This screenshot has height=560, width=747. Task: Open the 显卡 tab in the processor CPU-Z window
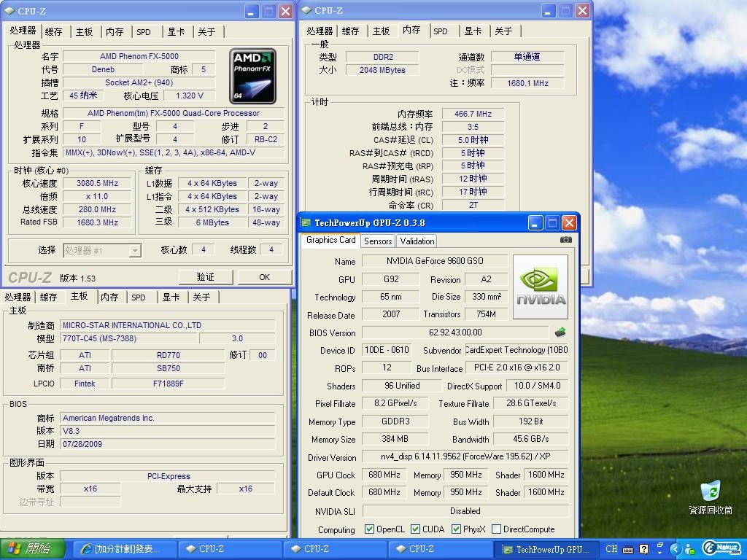click(x=176, y=32)
